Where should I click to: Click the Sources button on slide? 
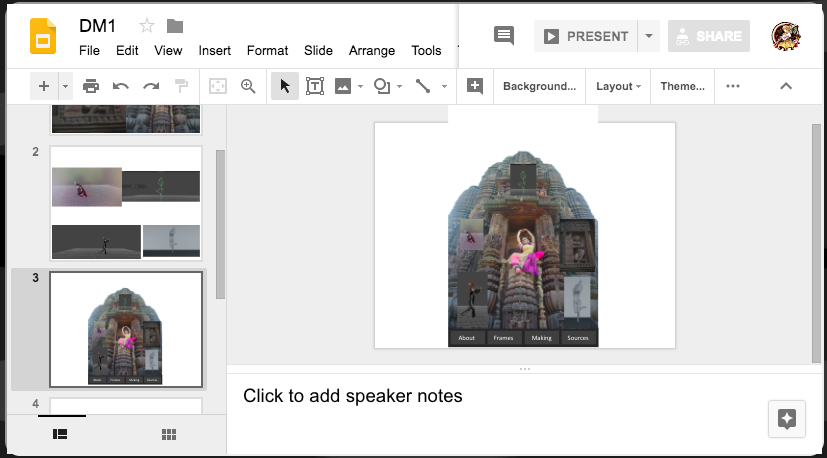pyautogui.click(x=578, y=338)
